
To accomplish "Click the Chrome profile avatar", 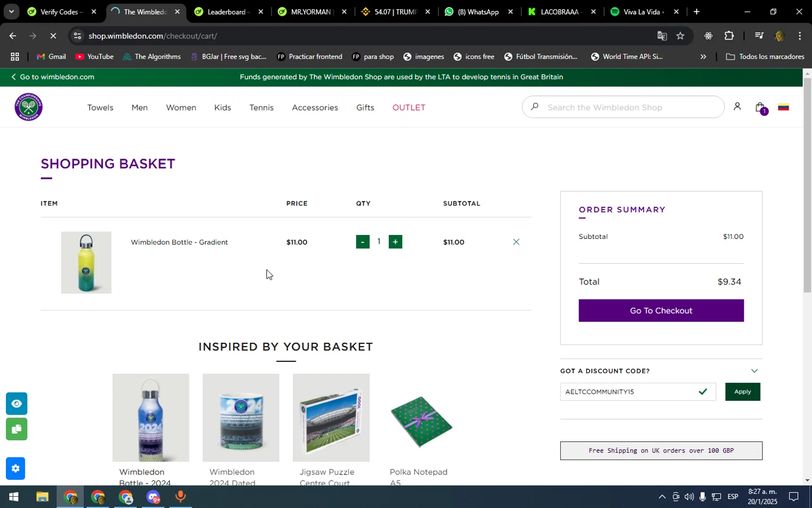I will (780, 36).
